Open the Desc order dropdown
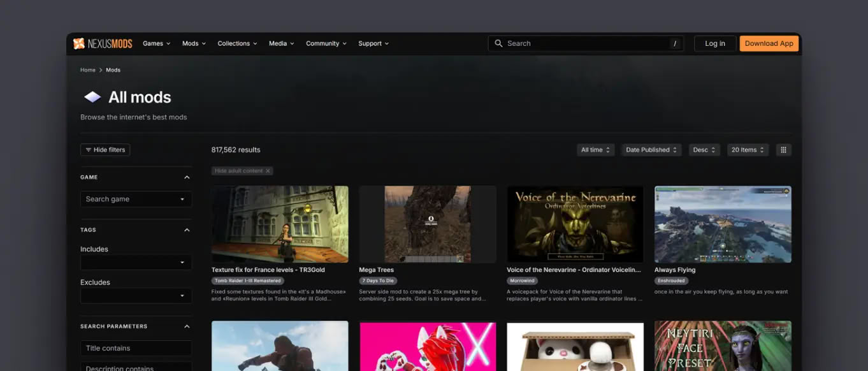Viewport: 868px width, 371px height. [704, 150]
